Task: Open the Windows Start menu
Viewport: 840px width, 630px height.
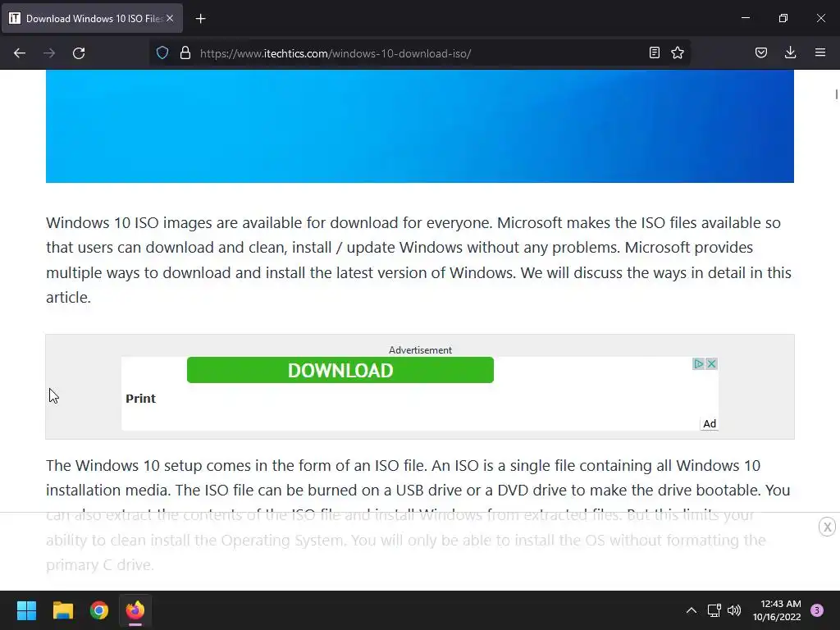Action: (26, 610)
